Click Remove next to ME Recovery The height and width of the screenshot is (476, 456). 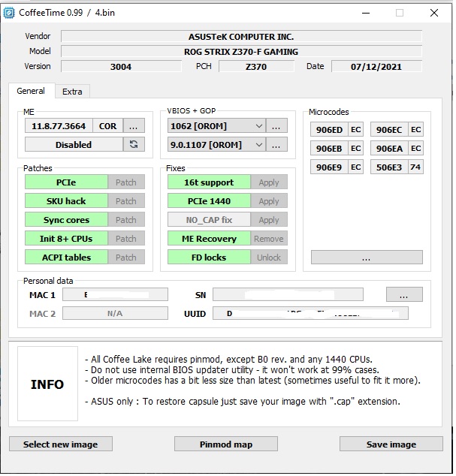tap(269, 239)
